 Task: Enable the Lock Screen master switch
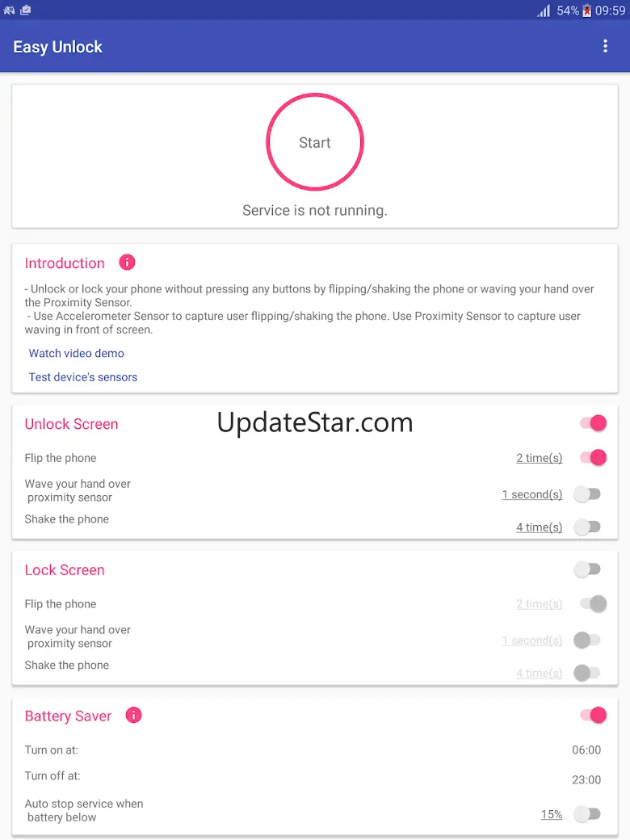pyautogui.click(x=587, y=569)
